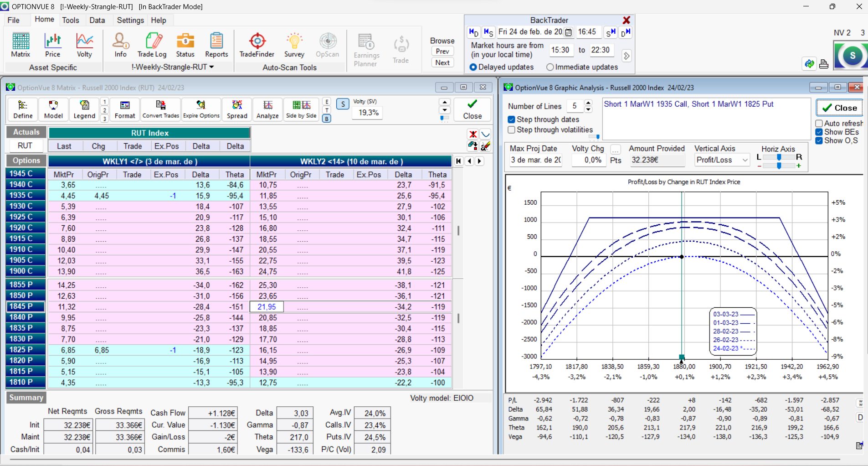Open the Data menu
Viewport: 868px width, 466px height.
click(97, 20)
